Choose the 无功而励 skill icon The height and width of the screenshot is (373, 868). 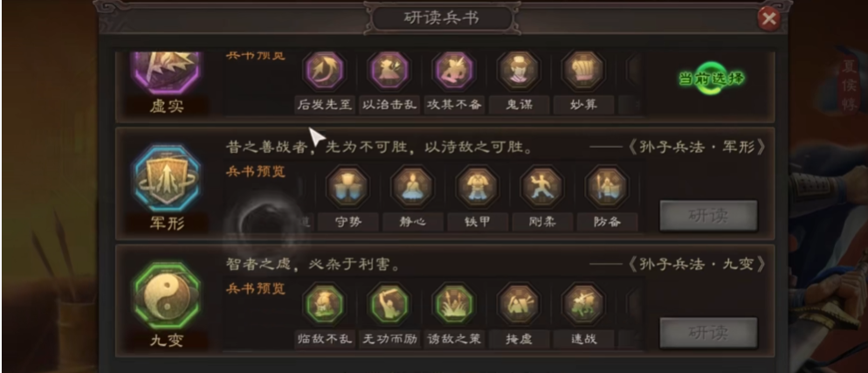click(389, 304)
